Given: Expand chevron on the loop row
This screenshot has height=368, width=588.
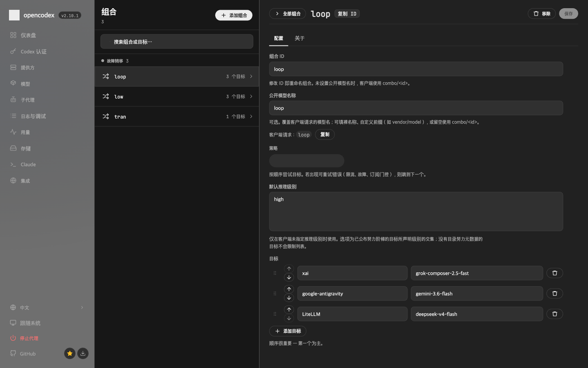Looking at the screenshot, I should 251,76.
